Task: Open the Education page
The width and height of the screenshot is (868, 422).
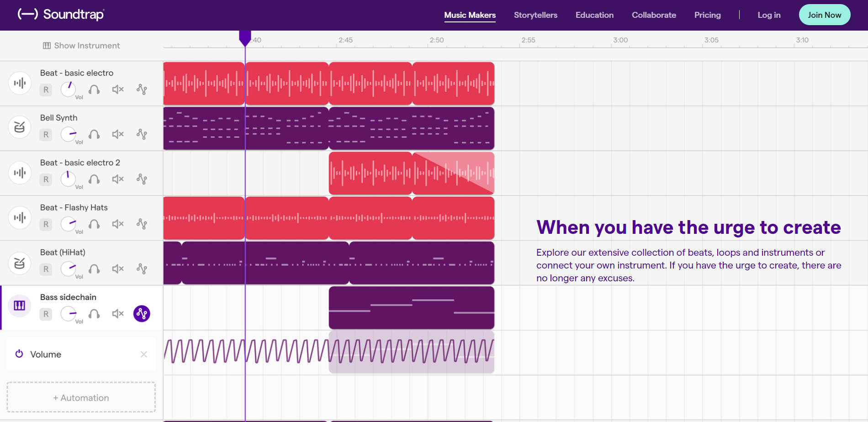Action: pyautogui.click(x=594, y=15)
